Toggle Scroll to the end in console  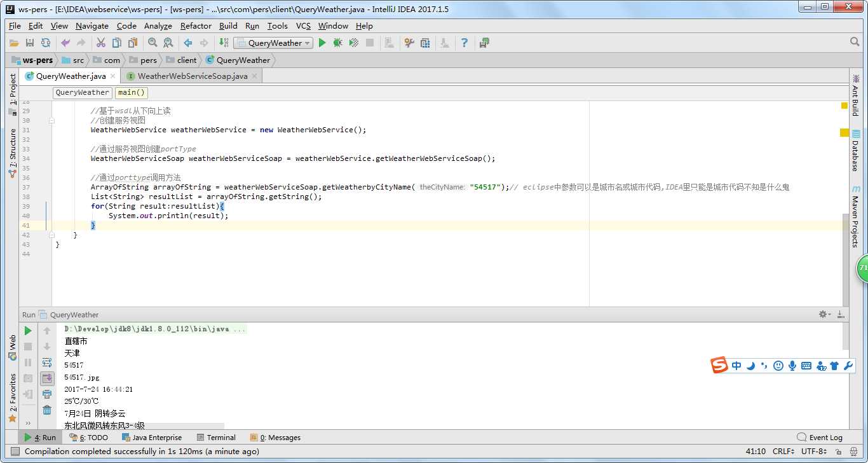47,378
